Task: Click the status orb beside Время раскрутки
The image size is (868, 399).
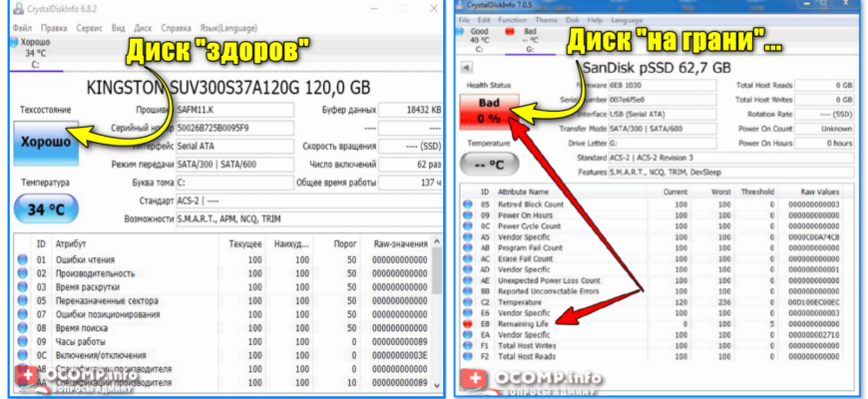Action: (23, 287)
